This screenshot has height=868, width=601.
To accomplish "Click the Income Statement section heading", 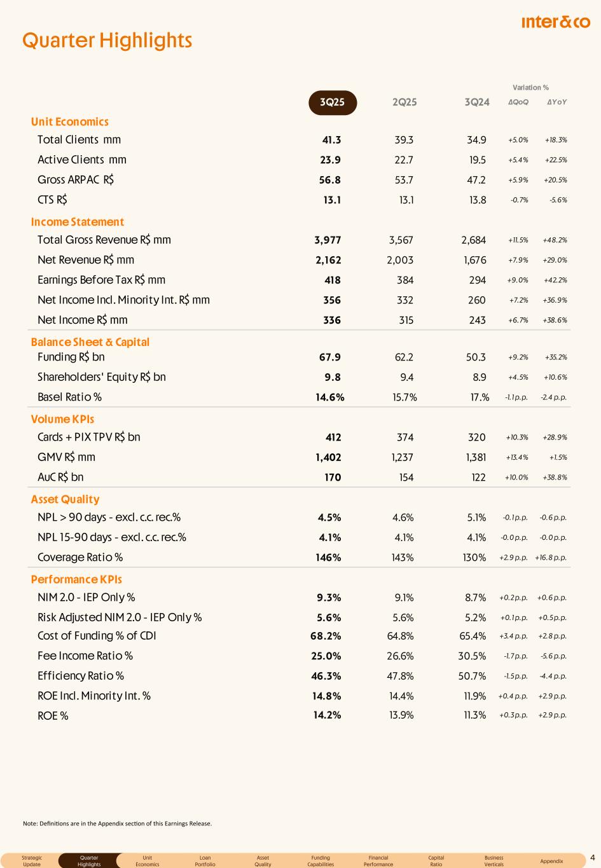I will pos(78,222).
